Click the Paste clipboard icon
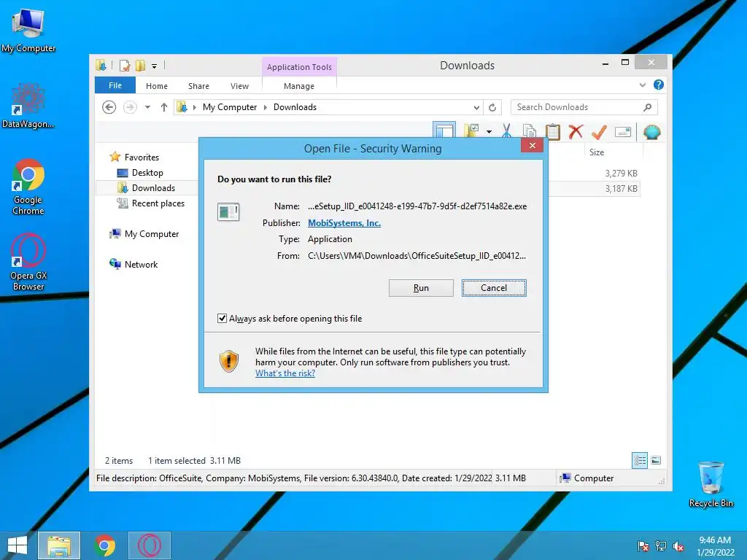 click(553, 131)
